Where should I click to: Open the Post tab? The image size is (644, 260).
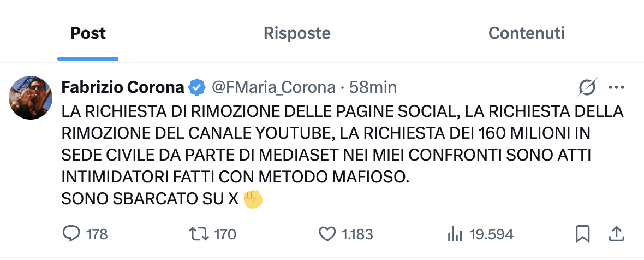pyautogui.click(x=88, y=33)
